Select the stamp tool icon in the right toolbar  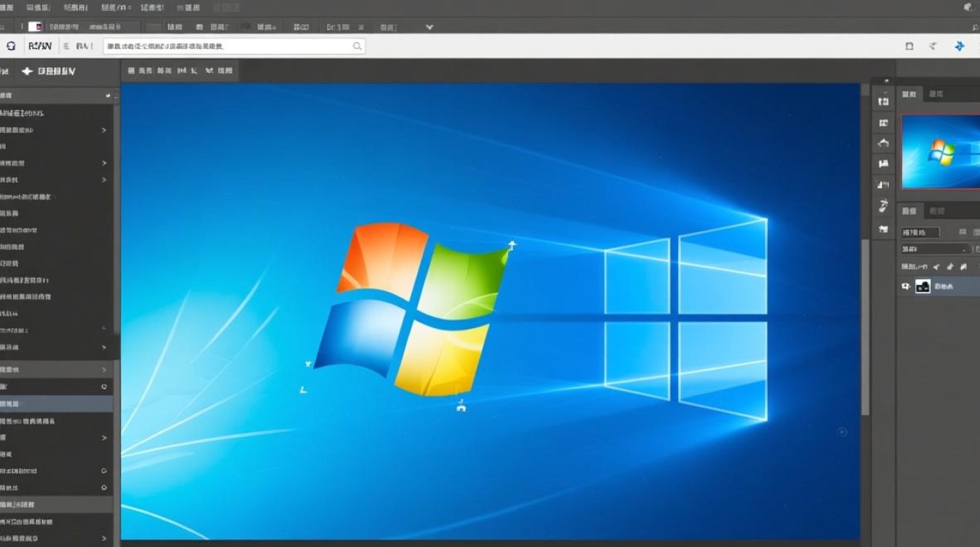tap(883, 164)
